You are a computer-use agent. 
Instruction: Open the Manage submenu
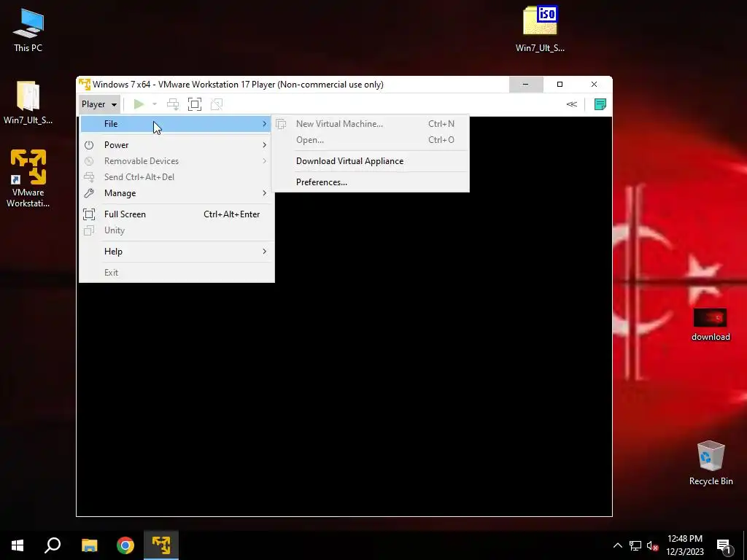pyautogui.click(x=177, y=193)
